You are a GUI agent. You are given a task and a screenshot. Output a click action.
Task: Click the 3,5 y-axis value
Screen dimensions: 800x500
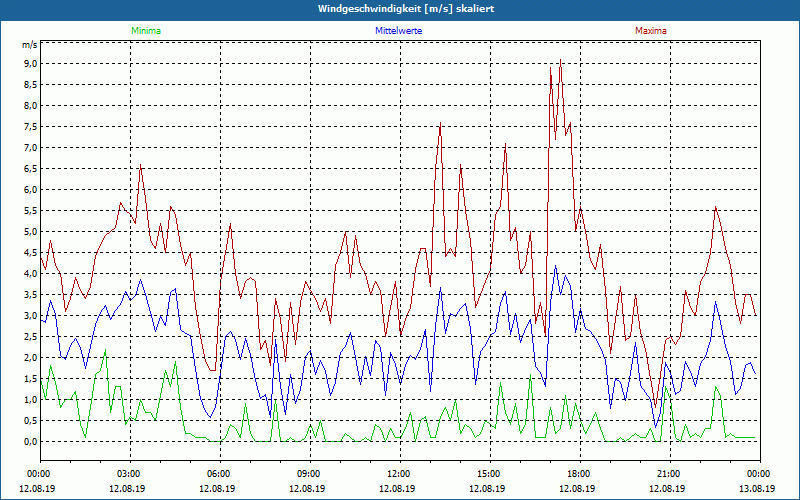pos(31,295)
